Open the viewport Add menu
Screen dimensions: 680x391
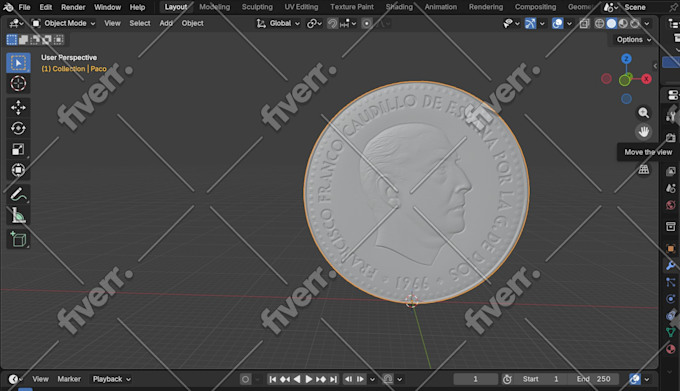(x=166, y=23)
